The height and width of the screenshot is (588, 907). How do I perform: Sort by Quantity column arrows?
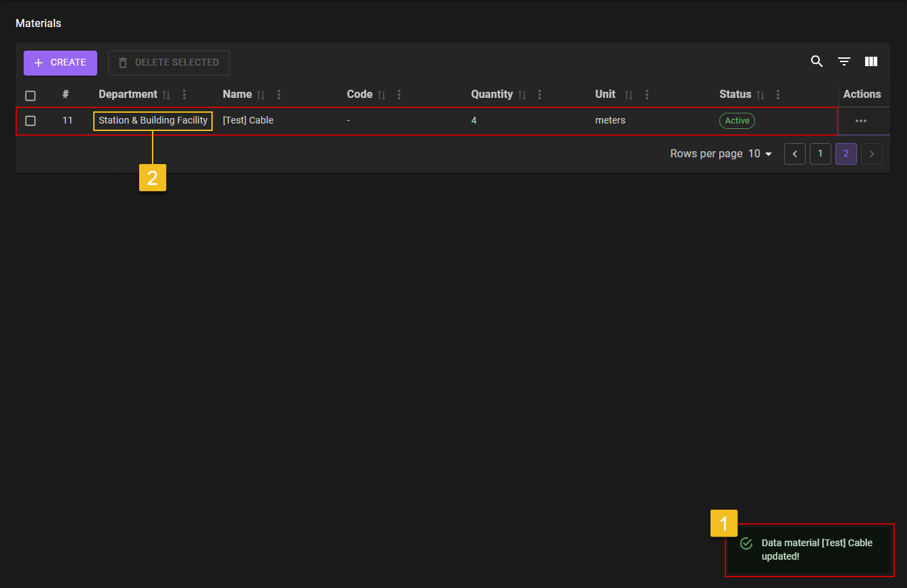pyautogui.click(x=521, y=95)
